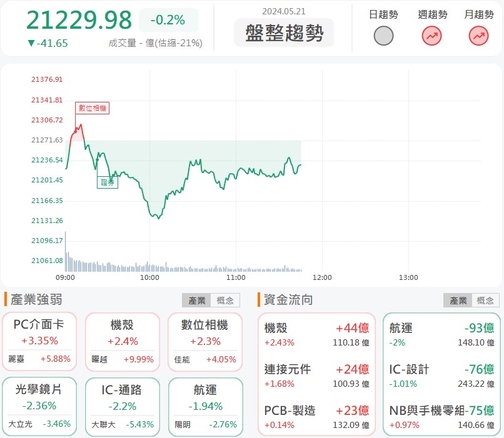Click the 21061.08 price axis label
Viewport: 504px width, 438px height.
(x=47, y=261)
